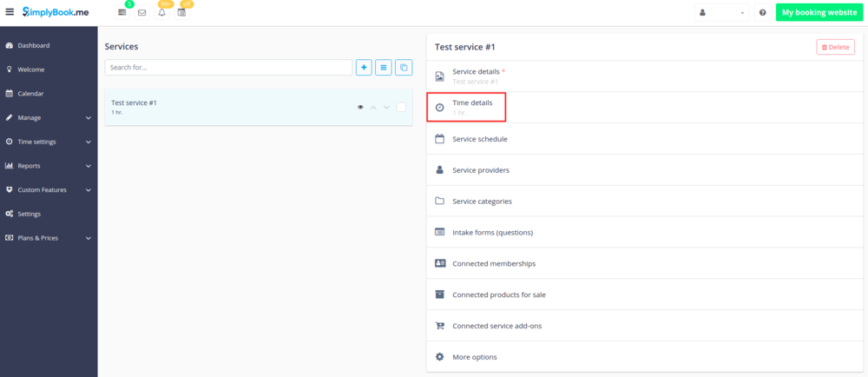The width and height of the screenshot is (868, 377).
Task: Open the user account dropdown
Action: [x=722, y=13]
